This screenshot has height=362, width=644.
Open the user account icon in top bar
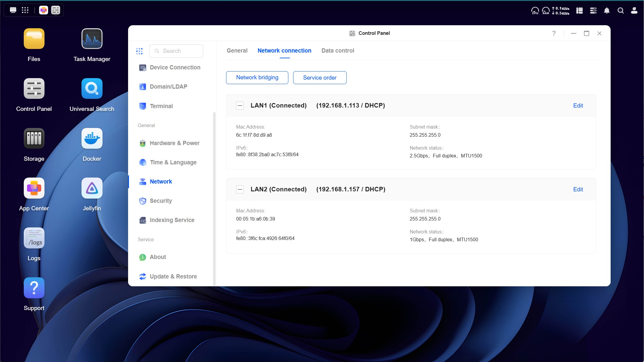pos(634,11)
